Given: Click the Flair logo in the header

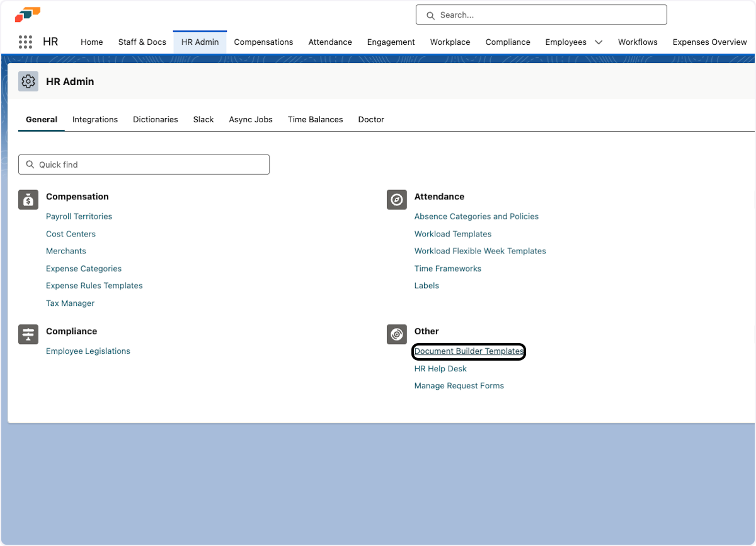Looking at the screenshot, I should coord(28,14).
